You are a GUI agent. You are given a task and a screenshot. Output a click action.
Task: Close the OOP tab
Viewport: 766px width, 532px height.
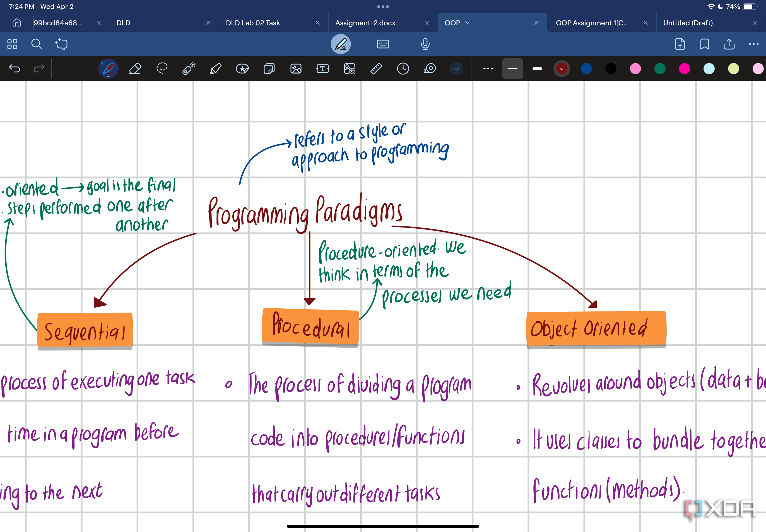(x=536, y=23)
